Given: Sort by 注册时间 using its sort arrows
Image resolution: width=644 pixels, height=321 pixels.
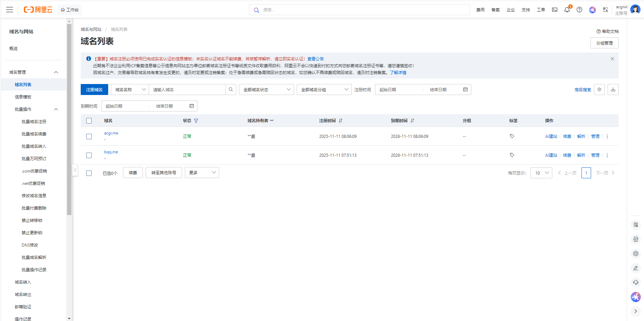Looking at the screenshot, I should (x=340, y=120).
